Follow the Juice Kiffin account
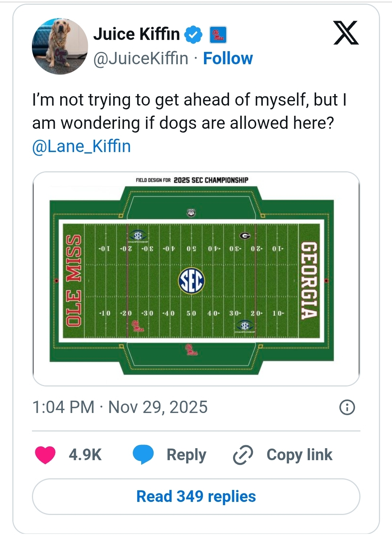Viewport: 392px width, 540px height. point(228,58)
